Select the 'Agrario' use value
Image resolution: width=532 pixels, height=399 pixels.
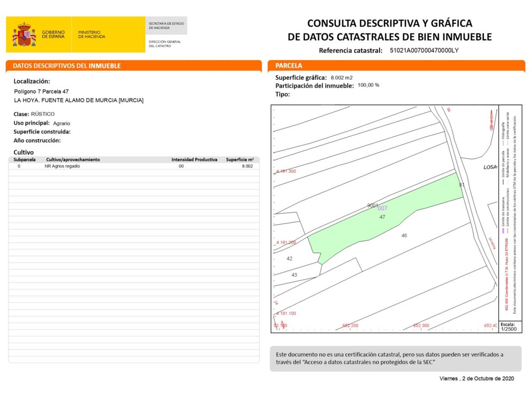(62, 123)
